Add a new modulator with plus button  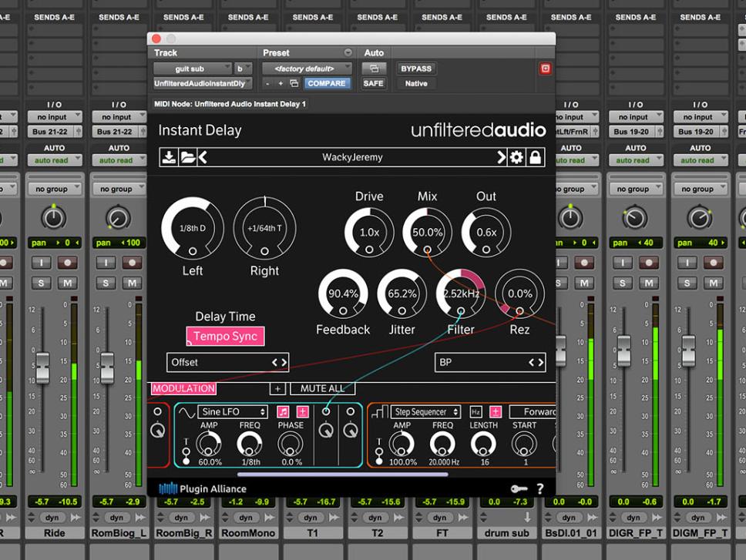click(x=277, y=389)
